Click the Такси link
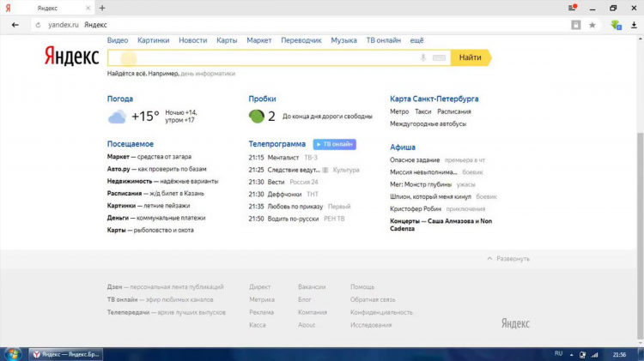This screenshot has width=644, height=361. tap(422, 111)
